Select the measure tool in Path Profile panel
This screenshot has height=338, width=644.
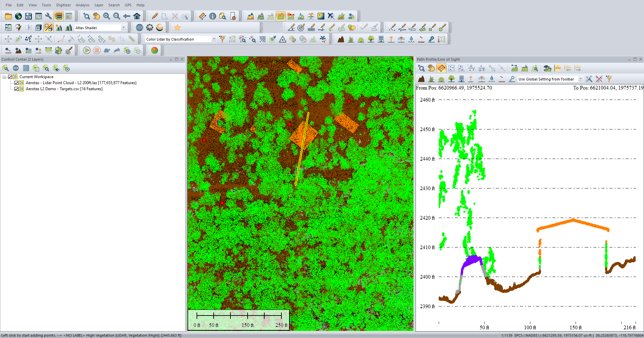coord(441,68)
